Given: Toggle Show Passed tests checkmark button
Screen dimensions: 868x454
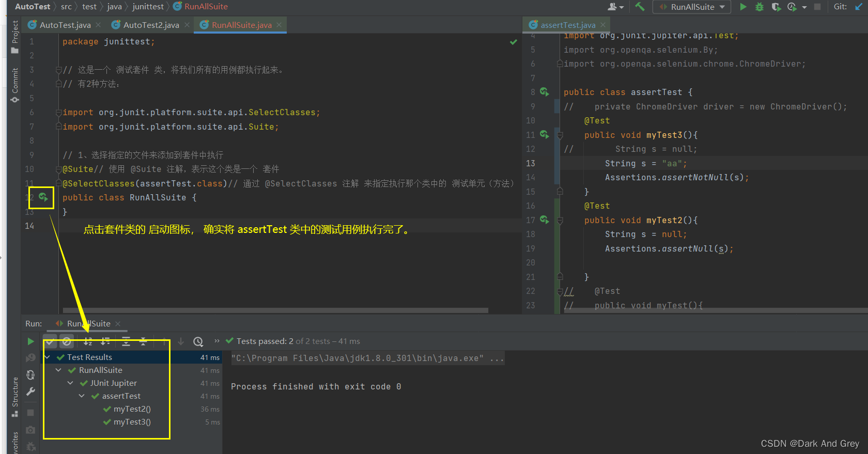Looking at the screenshot, I should point(50,341).
